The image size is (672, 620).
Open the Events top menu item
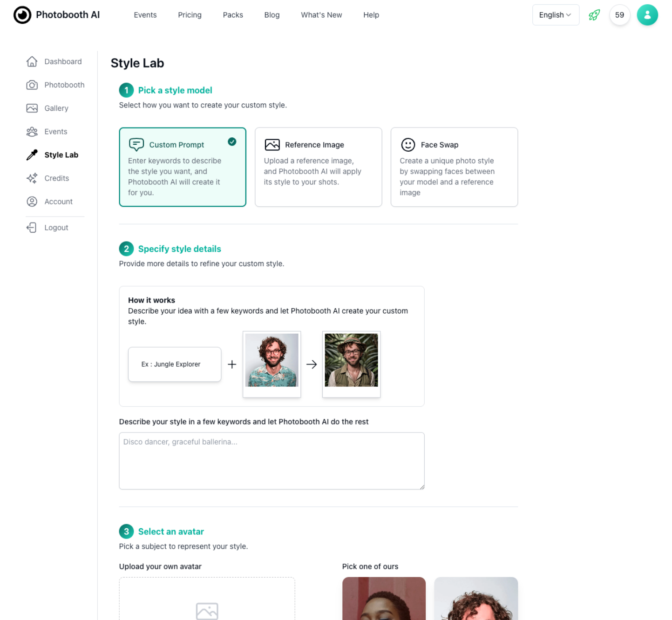coord(145,15)
